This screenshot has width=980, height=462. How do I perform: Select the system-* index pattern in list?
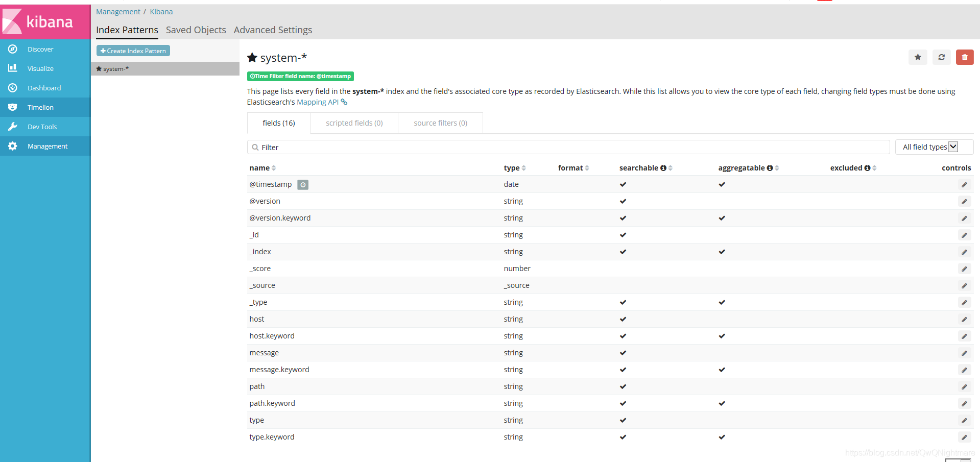pos(165,69)
